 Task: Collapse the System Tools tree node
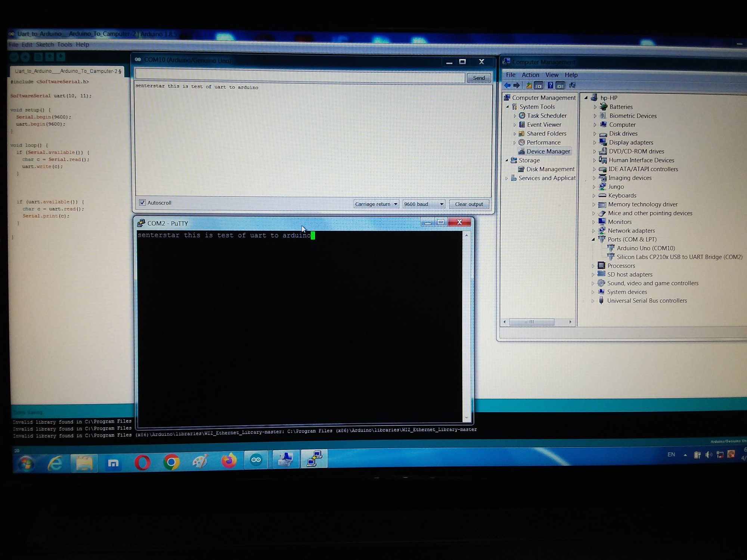click(508, 107)
